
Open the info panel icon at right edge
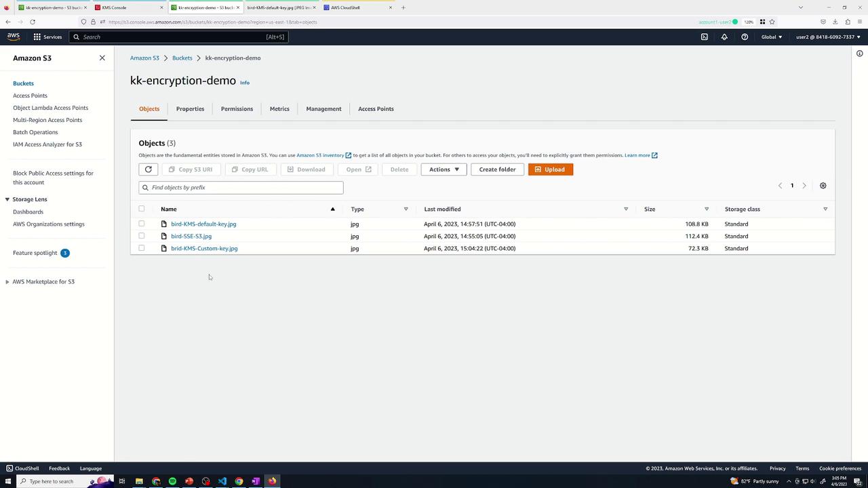pyautogui.click(x=860, y=54)
